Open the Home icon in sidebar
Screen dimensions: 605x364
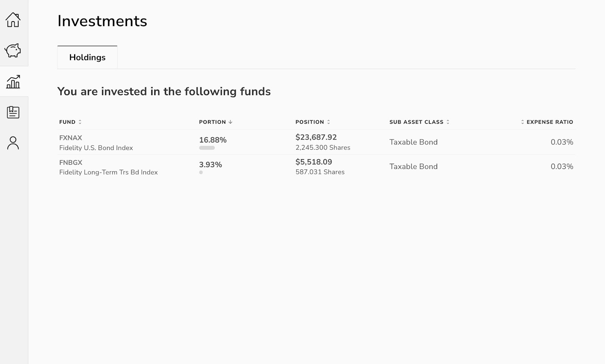tap(13, 20)
